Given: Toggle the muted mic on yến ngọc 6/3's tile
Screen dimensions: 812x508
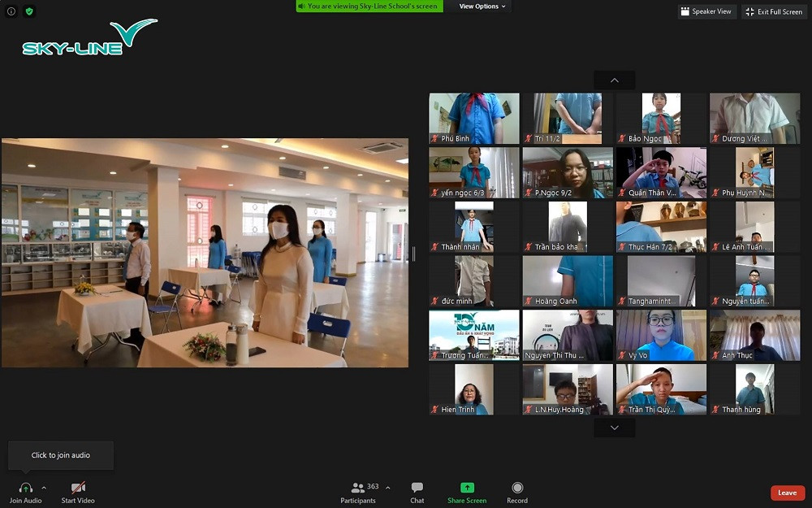Looking at the screenshot, I should 434,193.
